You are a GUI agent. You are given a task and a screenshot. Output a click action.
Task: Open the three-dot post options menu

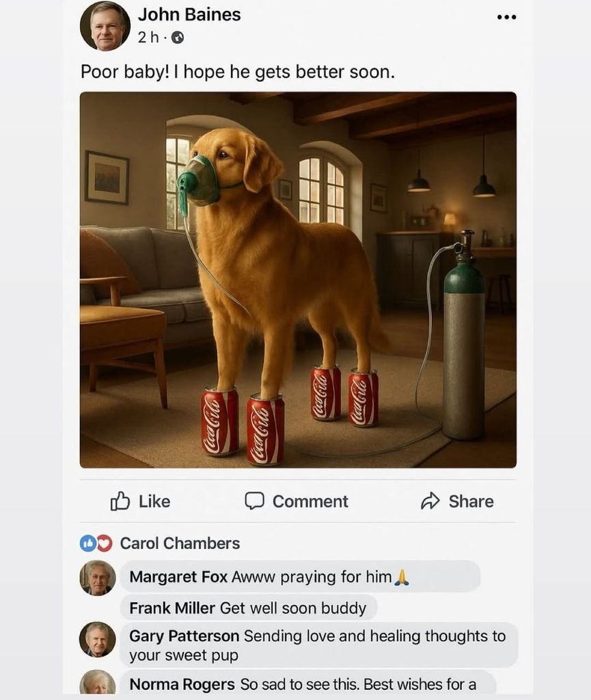[506, 17]
